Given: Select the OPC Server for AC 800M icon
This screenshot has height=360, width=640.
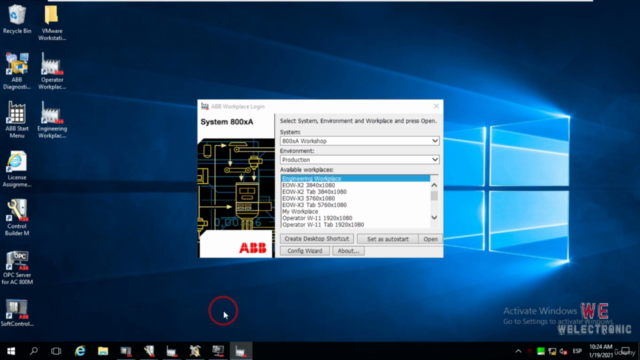Looking at the screenshot, I should tap(17, 267).
